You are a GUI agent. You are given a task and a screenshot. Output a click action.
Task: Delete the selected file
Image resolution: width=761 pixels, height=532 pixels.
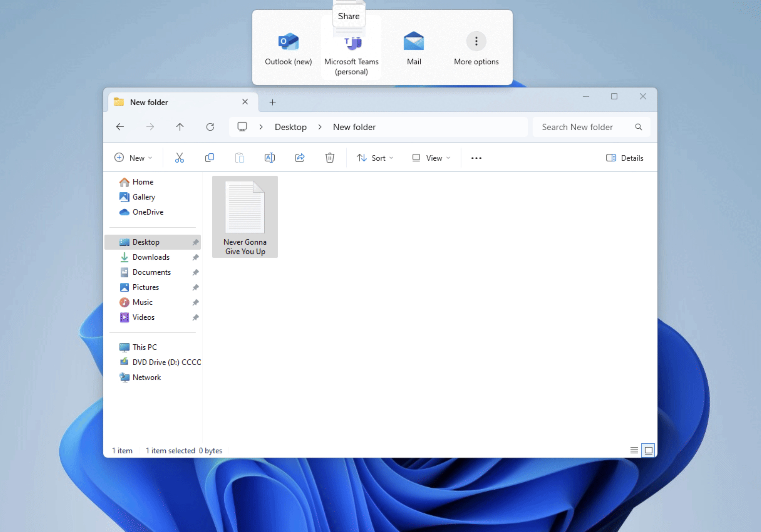[330, 158]
